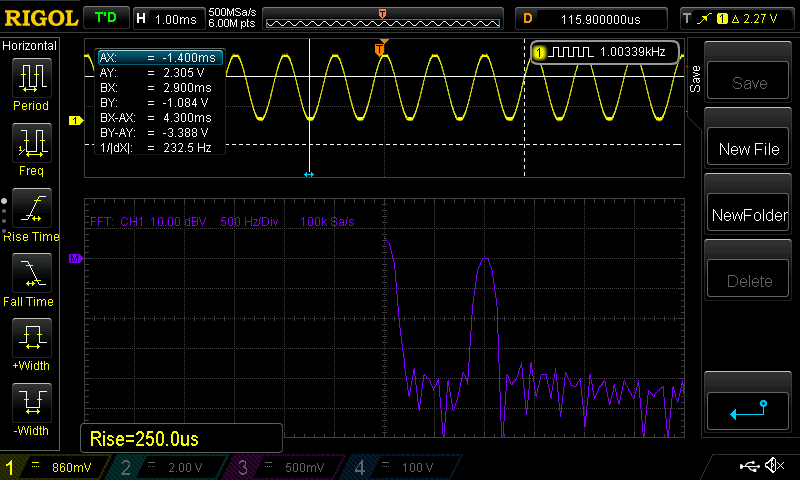Select the Period measurement icon

31,78
